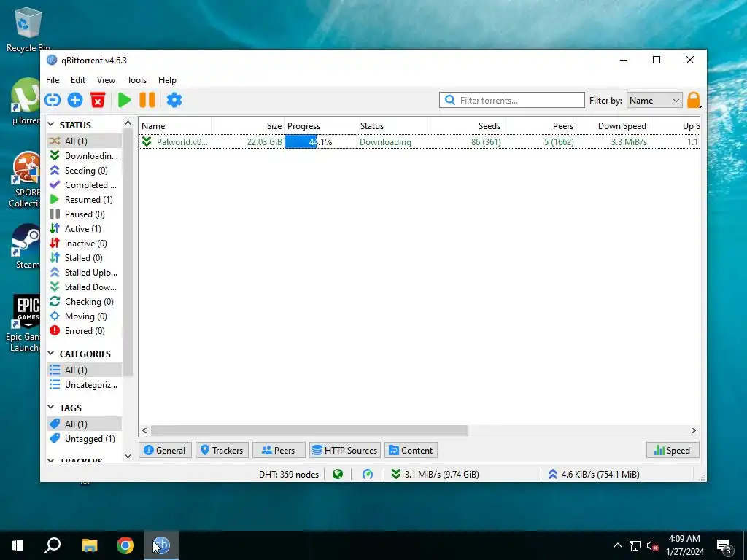Click the Palworld torrent progress bar
The height and width of the screenshot is (560, 747).
[321, 141]
